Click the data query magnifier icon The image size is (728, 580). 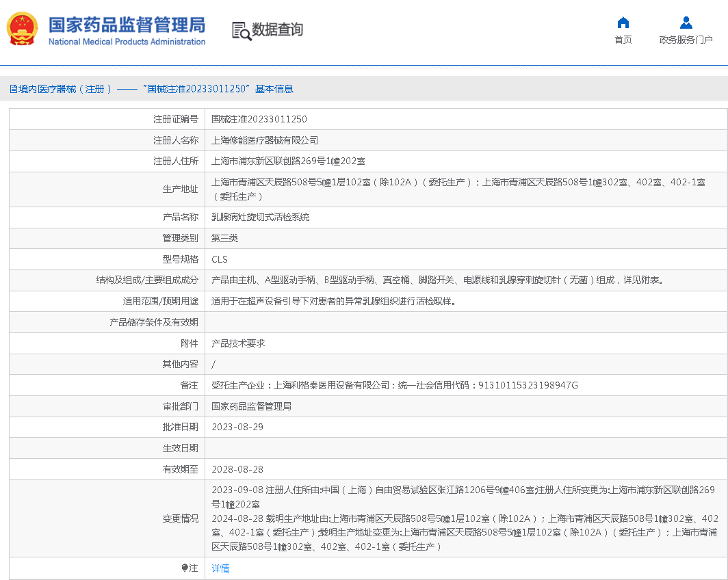[x=241, y=31]
